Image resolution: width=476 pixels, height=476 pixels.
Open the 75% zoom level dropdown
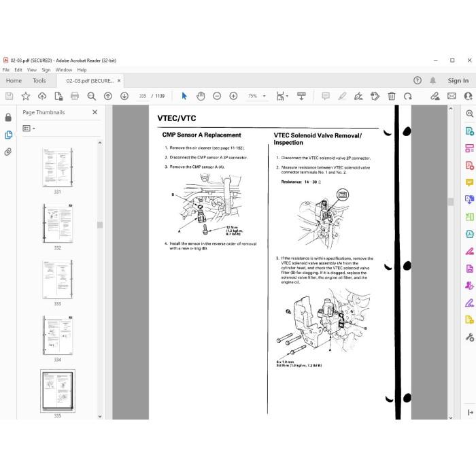(x=256, y=96)
